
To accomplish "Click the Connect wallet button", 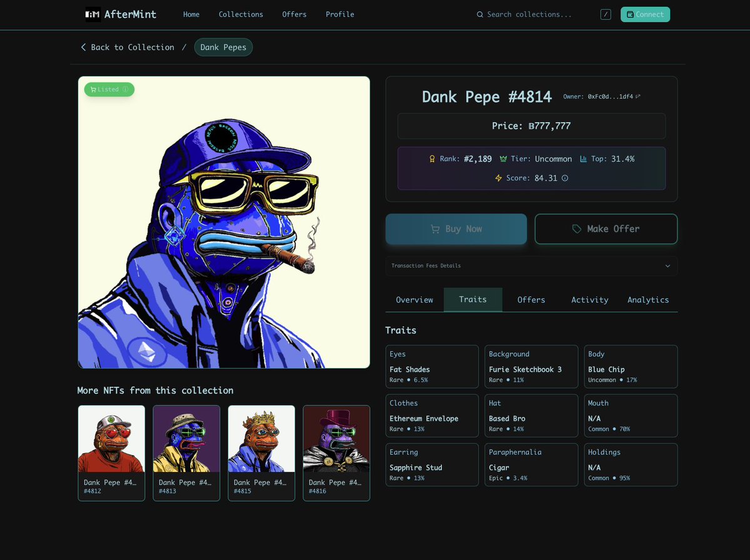I will [646, 14].
